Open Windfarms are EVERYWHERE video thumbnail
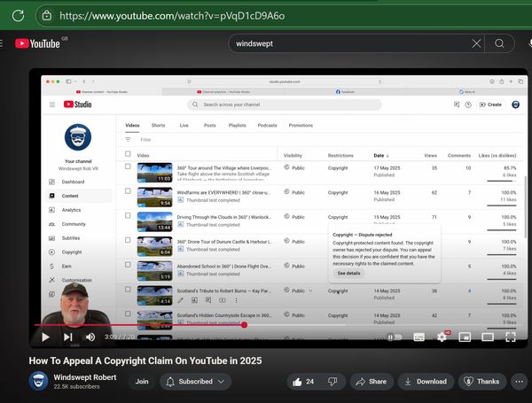This screenshot has height=403, width=532. pos(154,198)
